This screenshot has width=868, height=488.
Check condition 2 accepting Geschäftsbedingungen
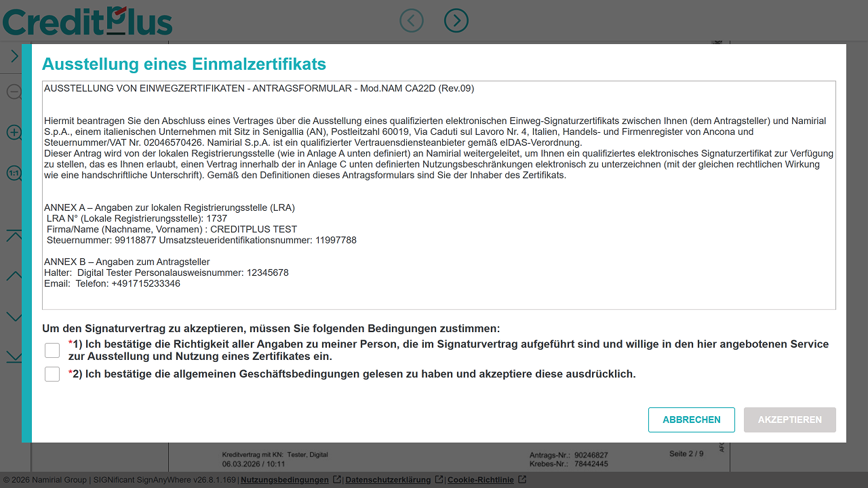[52, 374]
